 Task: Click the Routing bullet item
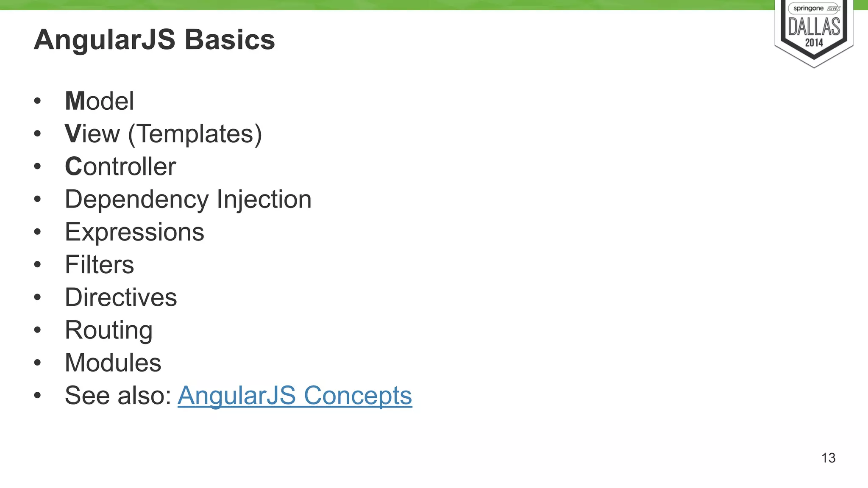[x=108, y=330]
